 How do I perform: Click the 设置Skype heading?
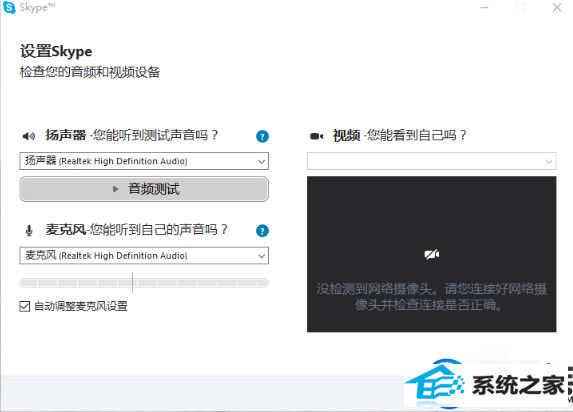[56, 52]
